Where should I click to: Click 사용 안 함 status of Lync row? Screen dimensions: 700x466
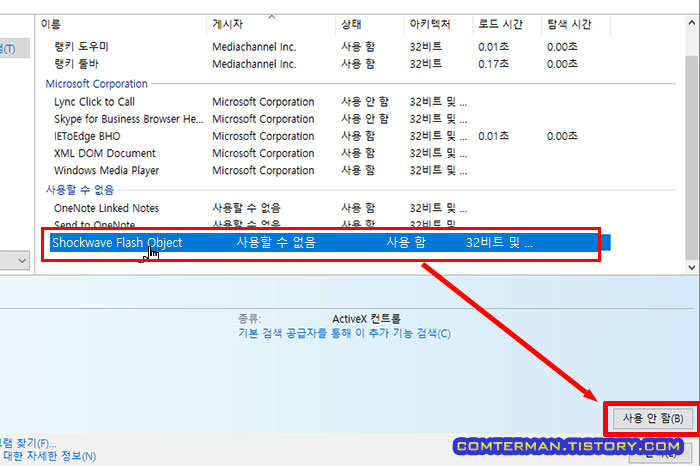[365, 102]
